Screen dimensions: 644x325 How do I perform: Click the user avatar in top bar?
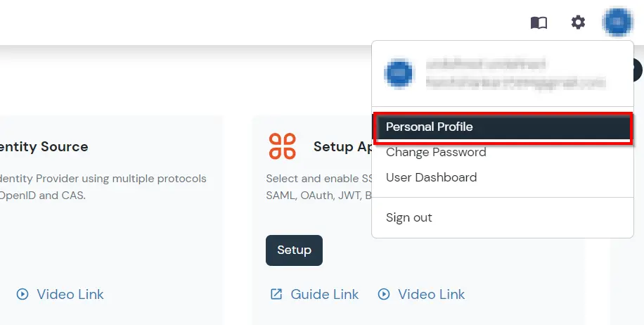[x=617, y=23]
